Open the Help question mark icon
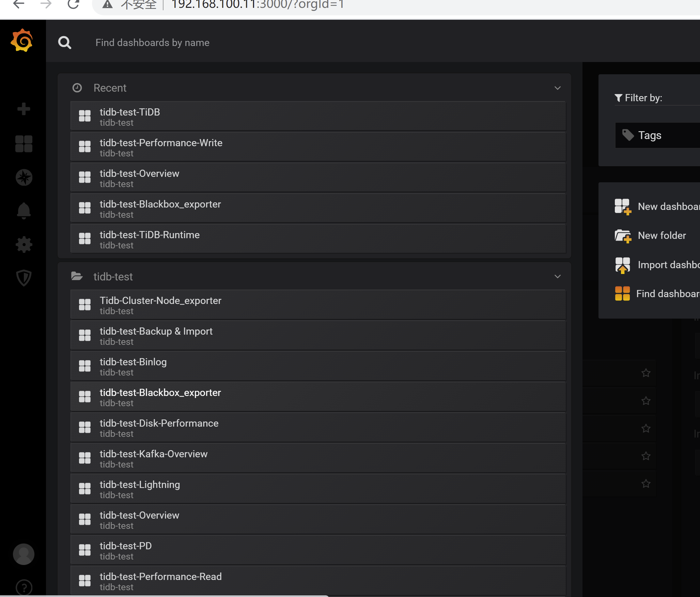700x597 pixels. [24, 588]
